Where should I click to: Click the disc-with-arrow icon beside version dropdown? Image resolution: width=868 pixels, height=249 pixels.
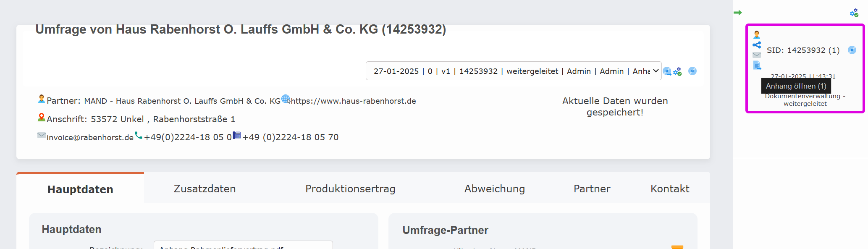click(x=667, y=71)
